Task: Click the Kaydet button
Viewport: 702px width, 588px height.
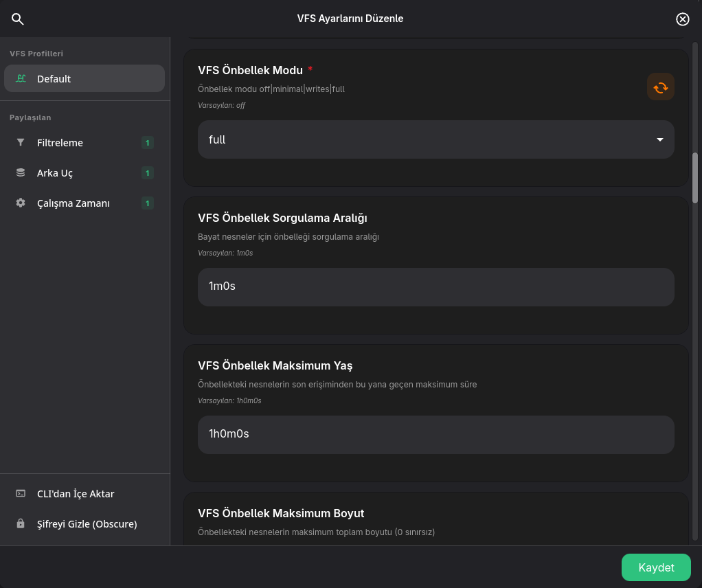Action: pyautogui.click(x=656, y=567)
